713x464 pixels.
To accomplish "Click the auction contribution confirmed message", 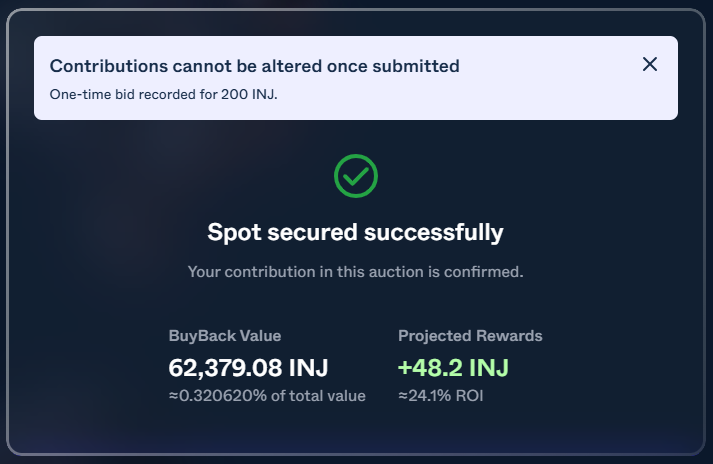I will click(x=355, y=271).
